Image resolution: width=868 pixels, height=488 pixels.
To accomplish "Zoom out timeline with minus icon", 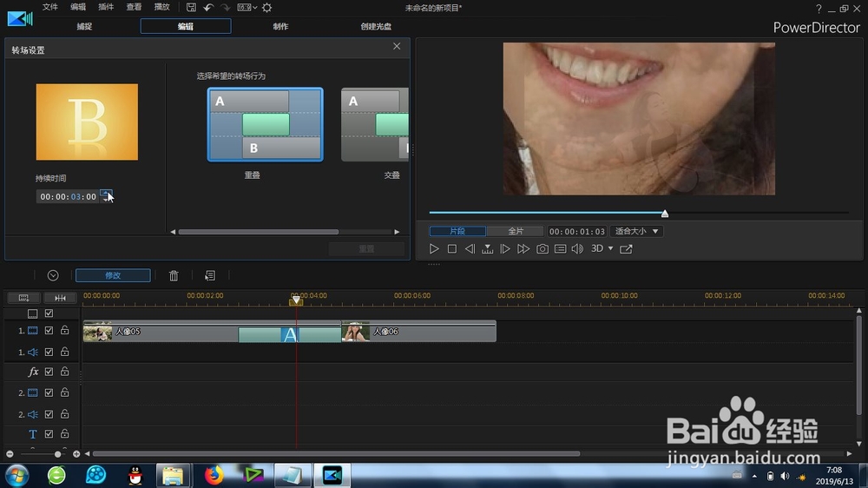I will click(x=10, y=454).
